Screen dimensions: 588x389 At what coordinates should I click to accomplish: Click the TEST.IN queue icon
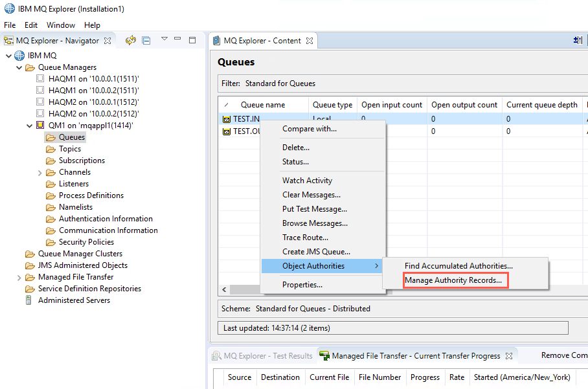[x=227, y=120]
